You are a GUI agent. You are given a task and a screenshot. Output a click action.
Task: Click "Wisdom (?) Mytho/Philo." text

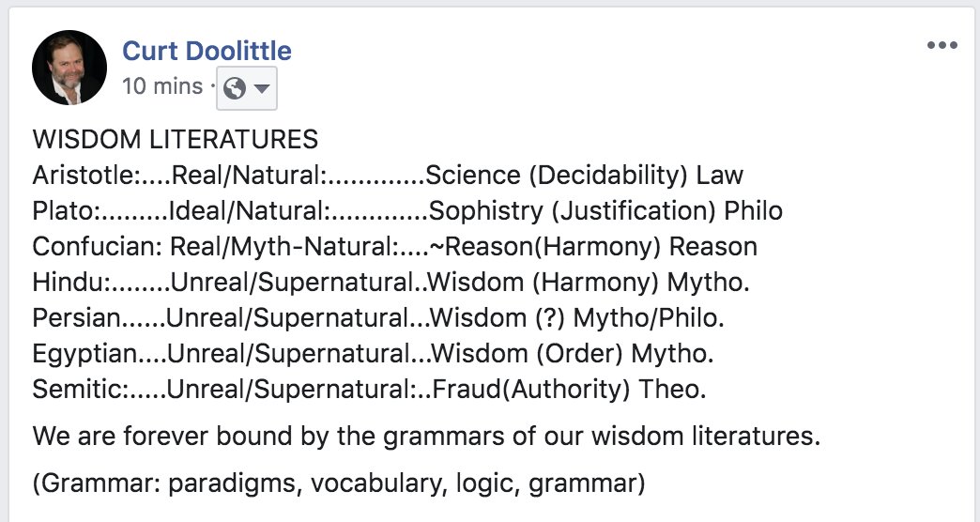pyautogui.click(x=578, y=317)
